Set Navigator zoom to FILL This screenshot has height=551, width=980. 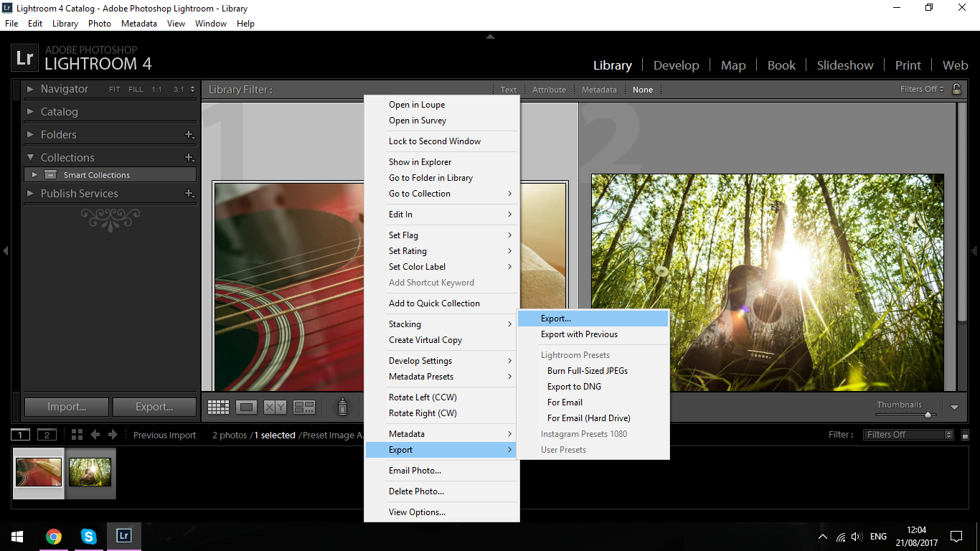136,90
